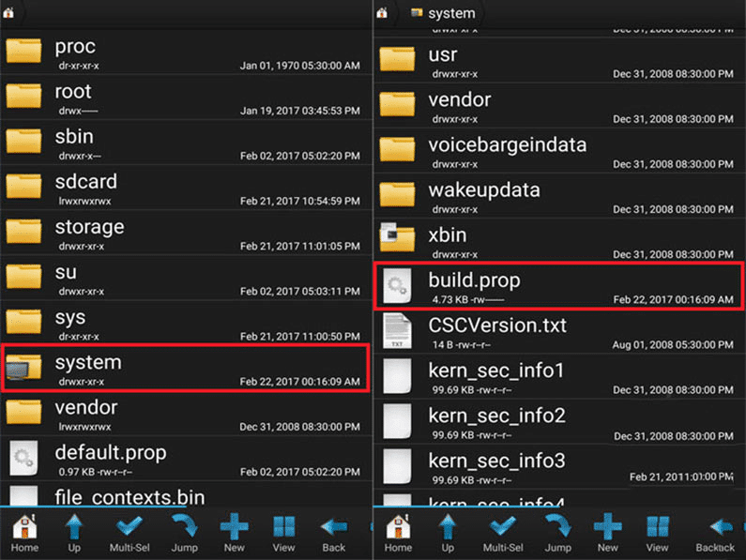Open the sbin folder

coord(187,144)
